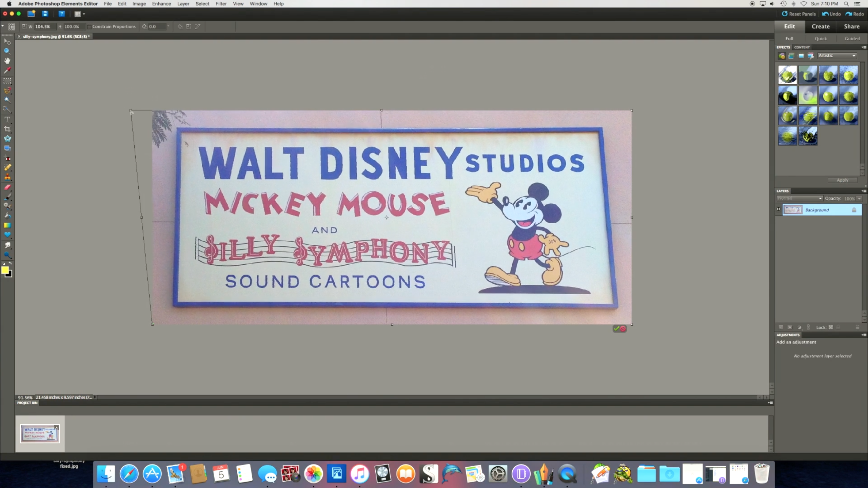The height and width of the screenshot is (488, 868).
Task: Switch to the Share tab
Action: click(852, 26)
